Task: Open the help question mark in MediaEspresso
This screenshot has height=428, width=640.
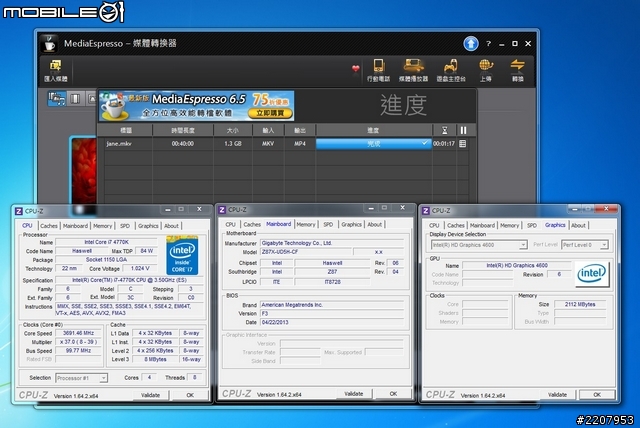Action: 488,43
